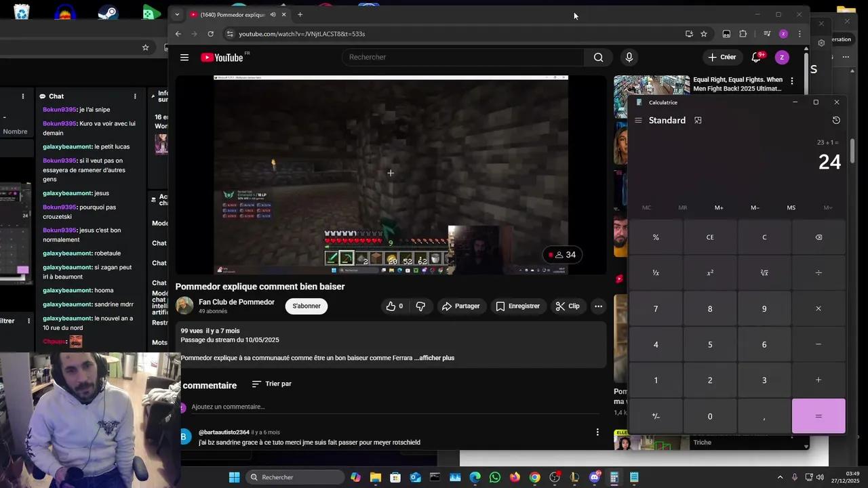This screenshot has width=868, height=488.
Task: Open the Fan Club de Pommedor channel
Action: click(x=237, y=302)
